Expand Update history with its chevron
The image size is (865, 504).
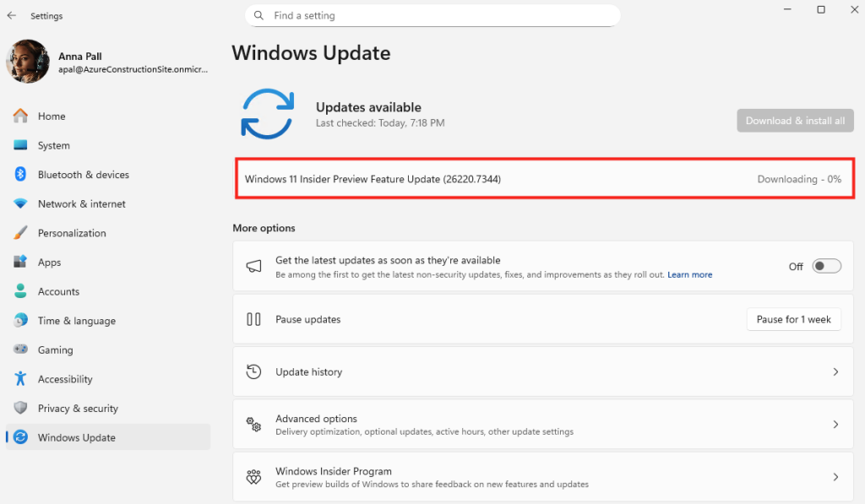(x=835, y=371)
